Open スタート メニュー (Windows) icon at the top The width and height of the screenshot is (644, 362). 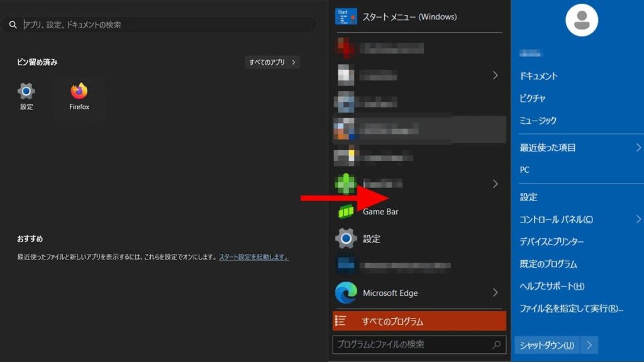[346, 17]
